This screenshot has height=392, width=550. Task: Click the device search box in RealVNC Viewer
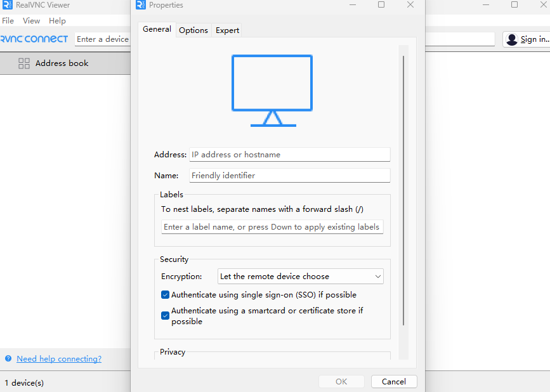coord(103,39)
